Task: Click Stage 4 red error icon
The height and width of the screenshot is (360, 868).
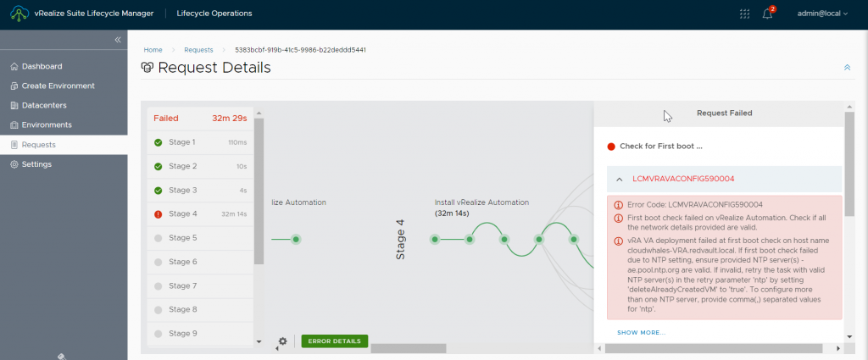Action: pyautogui.click(x=159, y=214)
